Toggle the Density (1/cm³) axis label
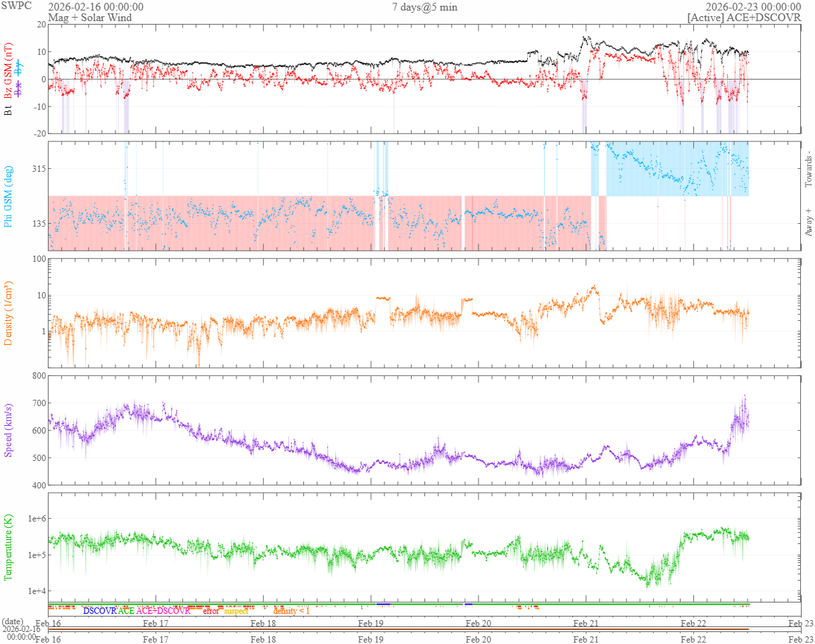The height and width of the screenshot is (644, 815). (8, 313)
